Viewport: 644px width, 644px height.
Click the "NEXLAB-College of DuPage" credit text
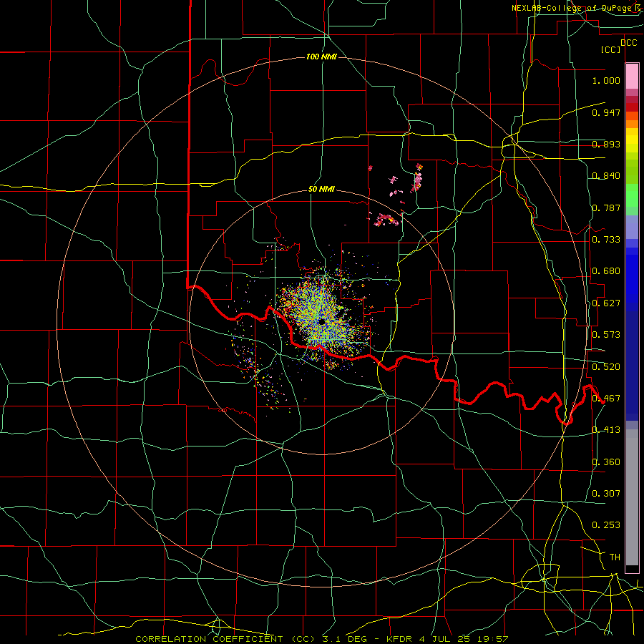(572, 8)
